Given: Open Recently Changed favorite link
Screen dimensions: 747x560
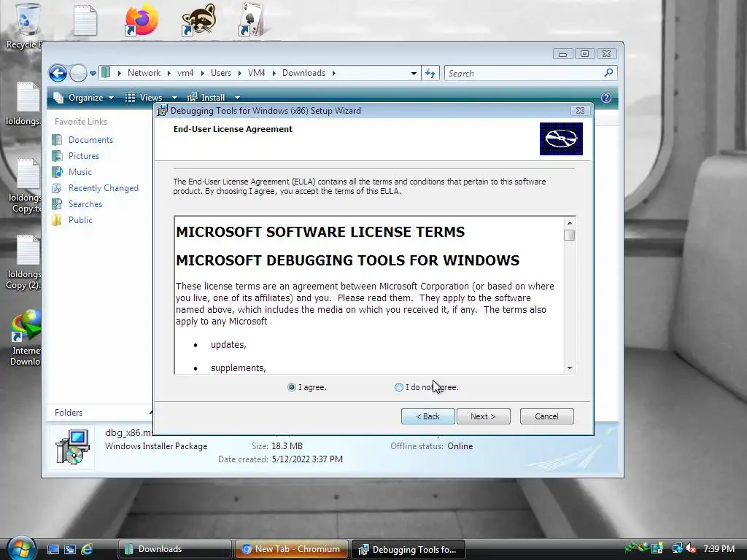Looking at the screenshot, I should (104, 188).
